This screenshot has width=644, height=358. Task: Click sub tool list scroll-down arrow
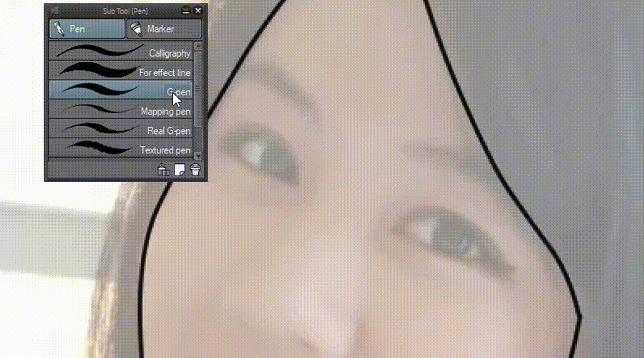tap(198, 156)
